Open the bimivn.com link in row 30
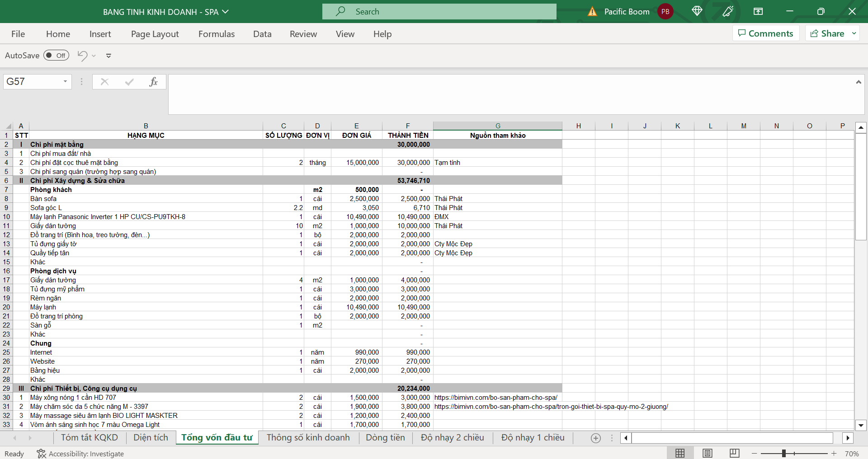Image resolution: width=868 pixels, height=459 pixels. (495, 398)
